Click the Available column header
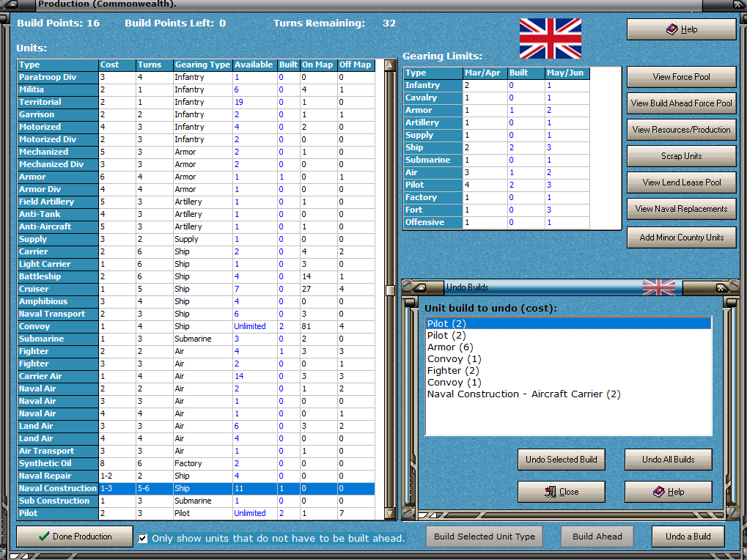The width and height of the screenshot is (747, 560). [x=255, y=65]
